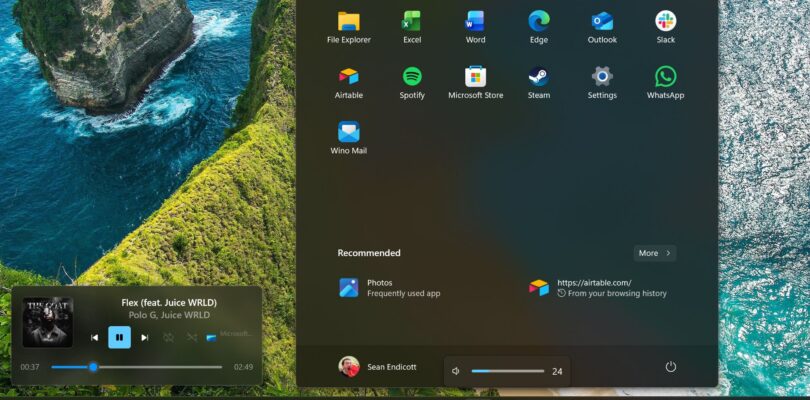Open the Photos recommended app

pos(390,288)
